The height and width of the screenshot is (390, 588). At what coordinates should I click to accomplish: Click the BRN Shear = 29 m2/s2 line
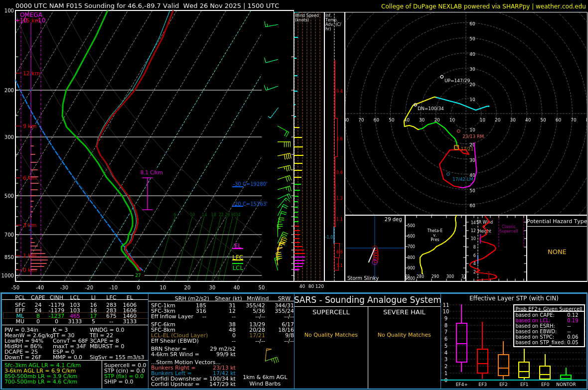tap(193, 349)
